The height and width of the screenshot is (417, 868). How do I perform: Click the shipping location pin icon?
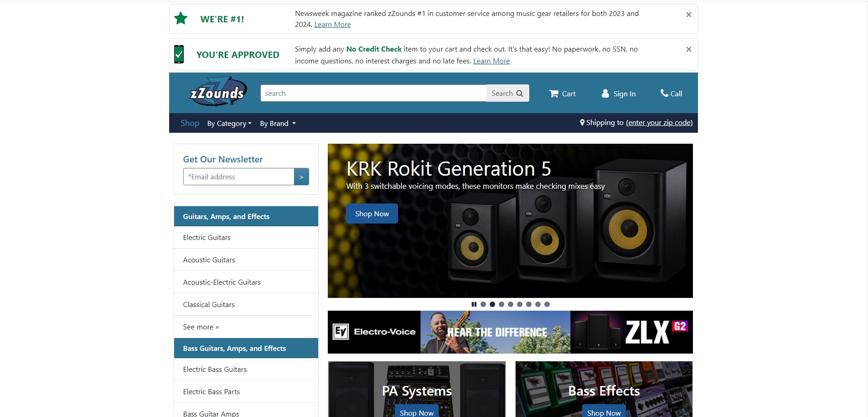(x=582, y=122)
